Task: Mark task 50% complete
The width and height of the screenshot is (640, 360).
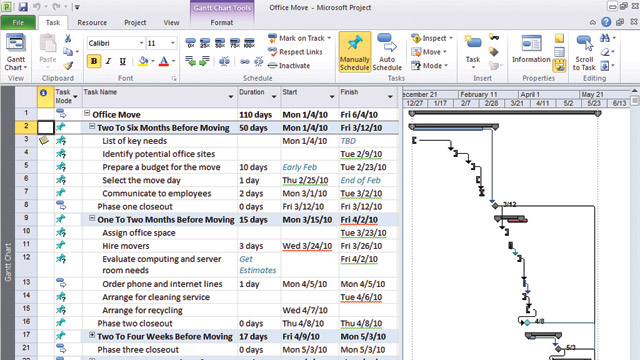Action: coord(220,42)
